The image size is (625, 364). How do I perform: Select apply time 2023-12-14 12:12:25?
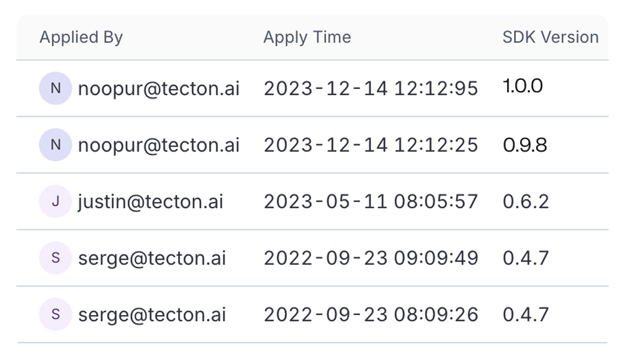coord(370,145)
